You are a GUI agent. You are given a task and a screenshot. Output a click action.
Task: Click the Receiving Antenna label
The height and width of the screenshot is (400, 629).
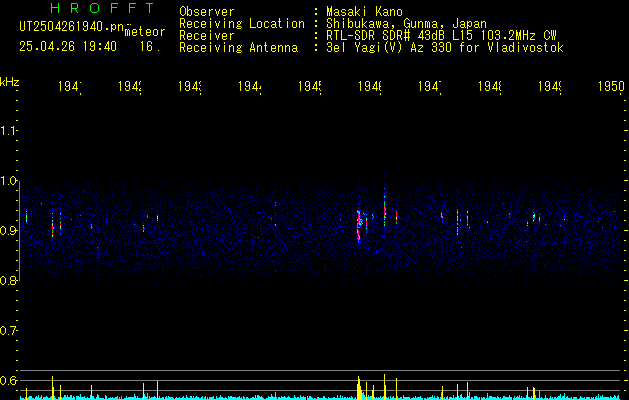coord(238,48)
